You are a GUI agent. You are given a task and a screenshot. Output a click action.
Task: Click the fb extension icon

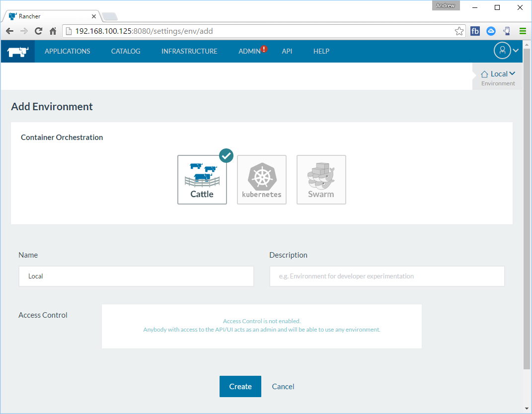pos(475,31)
